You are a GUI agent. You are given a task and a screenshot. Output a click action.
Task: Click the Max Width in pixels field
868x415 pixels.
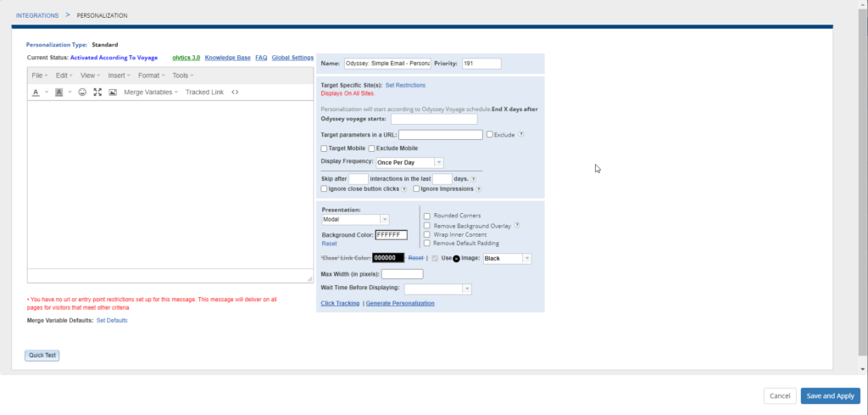[x=402, y=274]
